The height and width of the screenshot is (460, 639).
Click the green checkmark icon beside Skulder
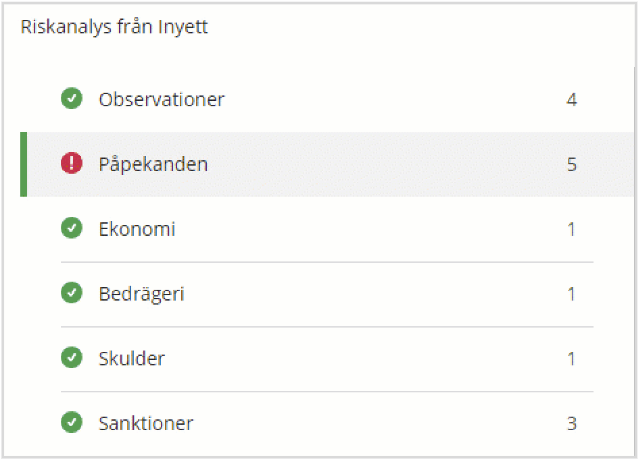pos(72,358)
